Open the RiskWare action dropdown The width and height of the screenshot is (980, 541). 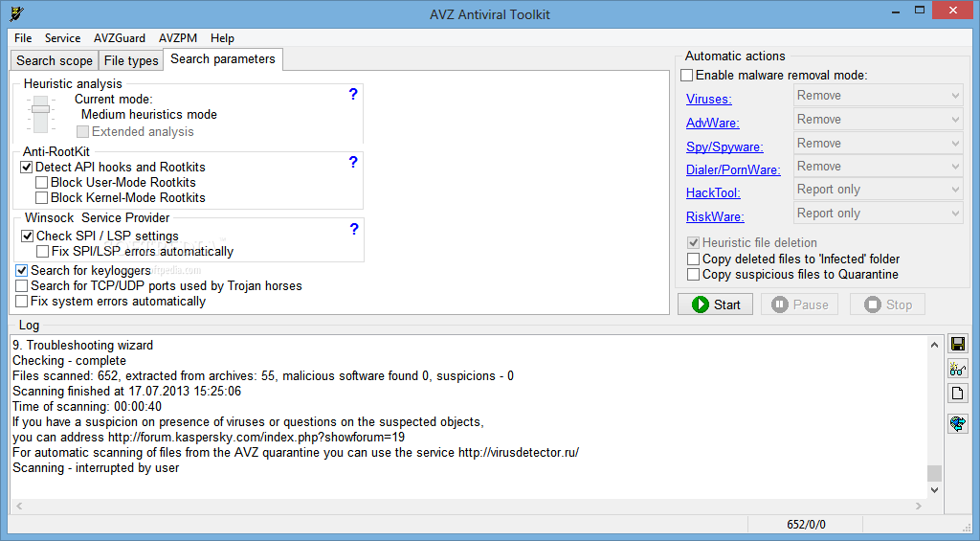pos(879,214)
